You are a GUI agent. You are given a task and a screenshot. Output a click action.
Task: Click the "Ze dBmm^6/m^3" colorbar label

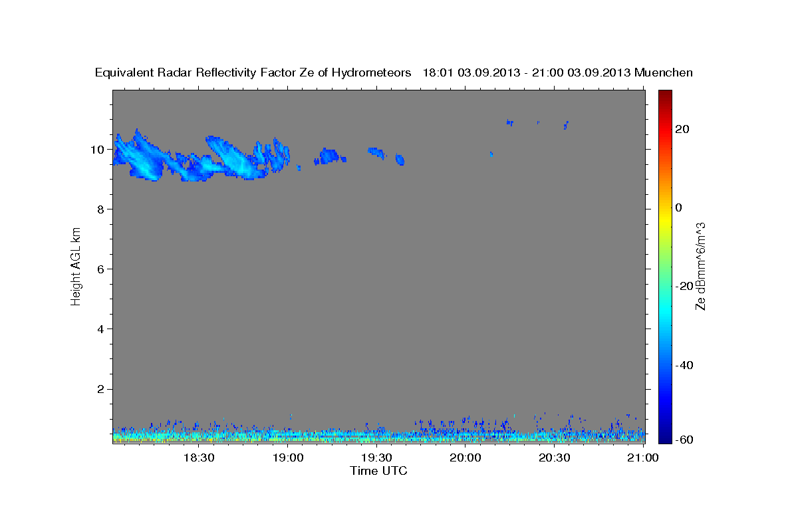(x=700, y=266)
